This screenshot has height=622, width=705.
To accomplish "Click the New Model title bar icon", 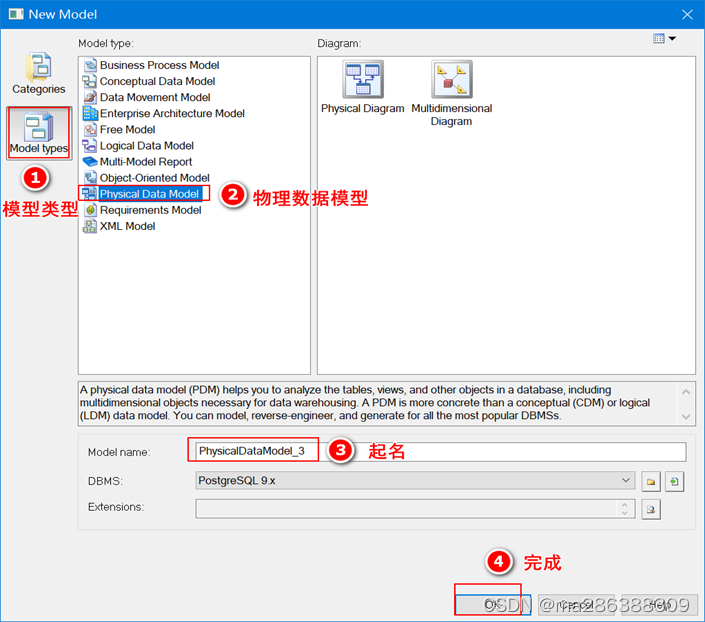I will (x=16, y=14).
